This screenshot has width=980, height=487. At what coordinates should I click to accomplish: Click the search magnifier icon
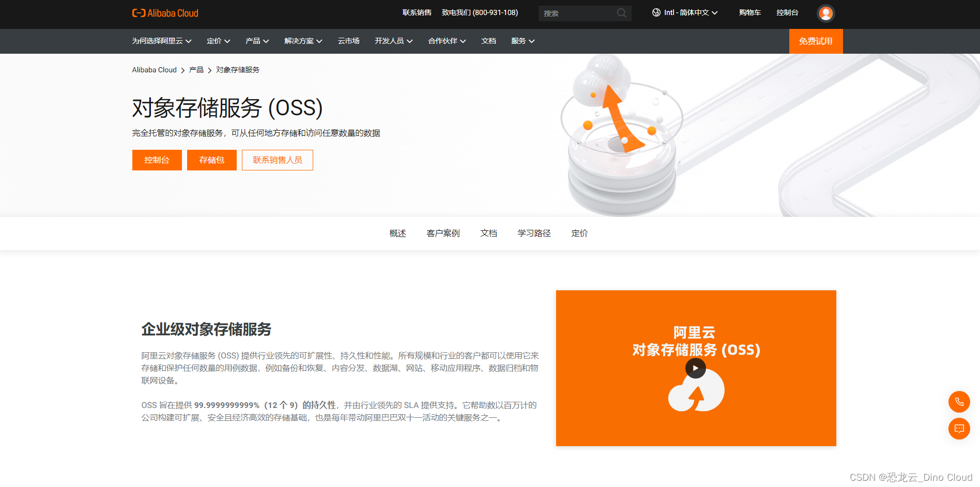pos(621,13)
